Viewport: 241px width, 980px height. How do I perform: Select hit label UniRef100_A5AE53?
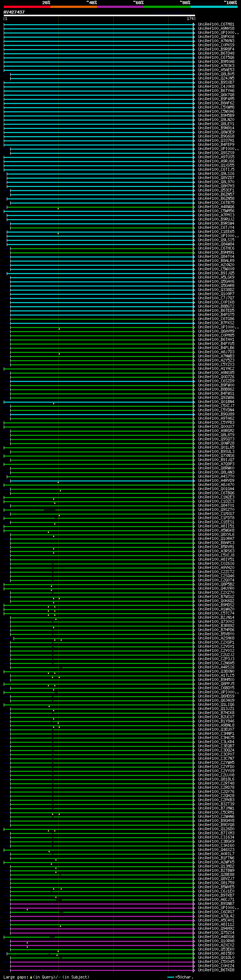(216, 70)
